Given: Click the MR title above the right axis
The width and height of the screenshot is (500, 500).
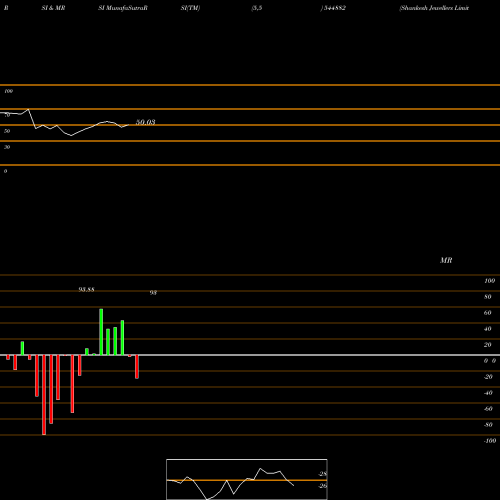Looking at the screenshot, I should tap(446, 260).
